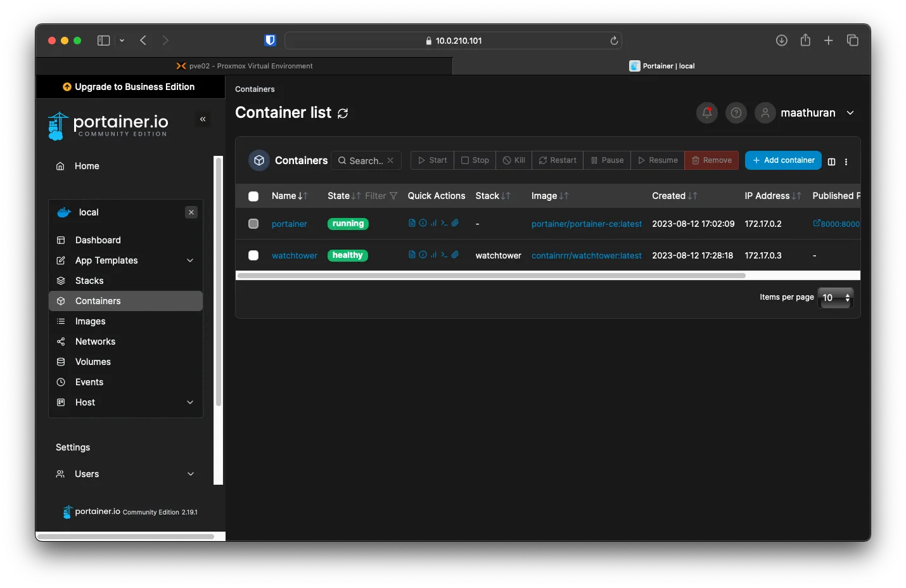Image resolution: width=906 pixels, height=588 pixels.
Task: Expand the Users settings menu
Action: pyautogui.click(x=190, y=474)
